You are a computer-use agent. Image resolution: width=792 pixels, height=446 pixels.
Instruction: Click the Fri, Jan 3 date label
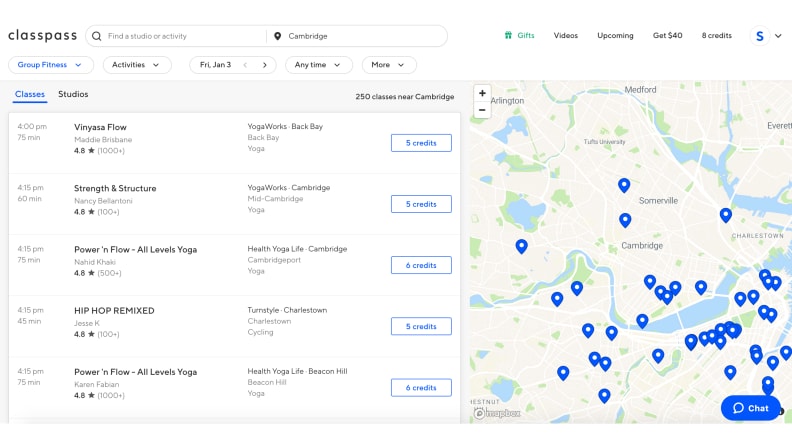click(x=215, y=65)
